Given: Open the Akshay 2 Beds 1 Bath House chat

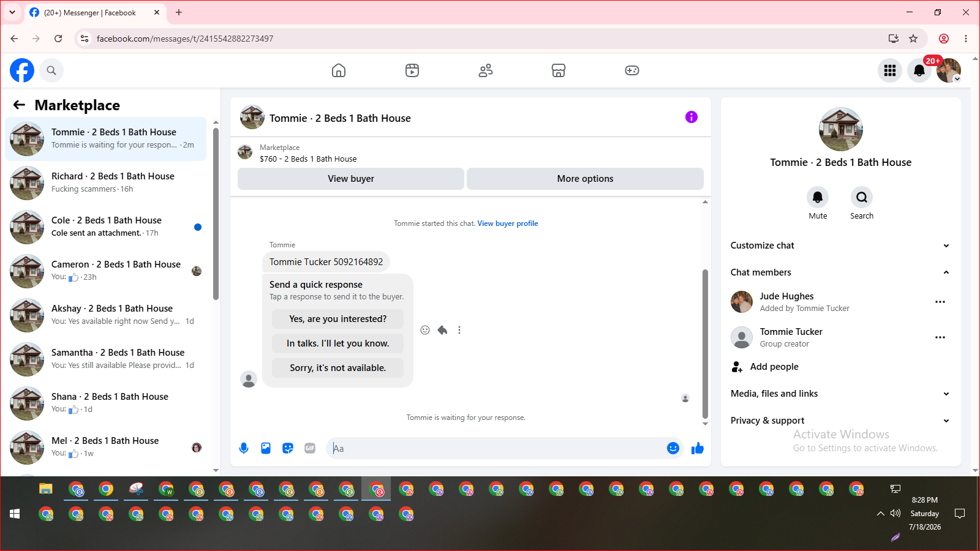Looking at the screenshot, I should (x=105, y=315).
